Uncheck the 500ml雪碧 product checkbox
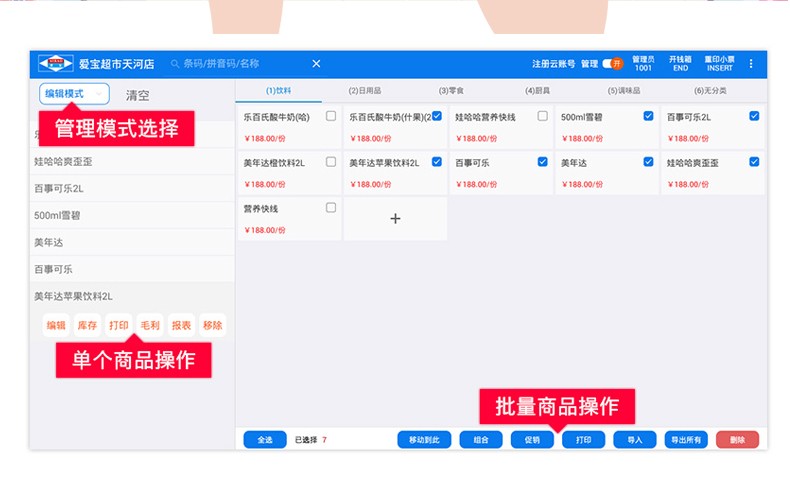This screenshot has height=496, width=790. [648, 117]
